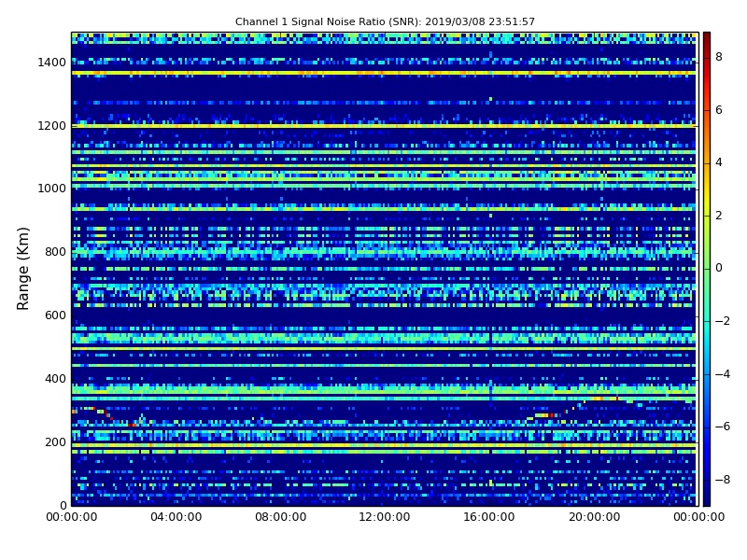Click the bright yellow band below 1400 km
Viewport: 747px width, 560px height.
coord(384,73)
